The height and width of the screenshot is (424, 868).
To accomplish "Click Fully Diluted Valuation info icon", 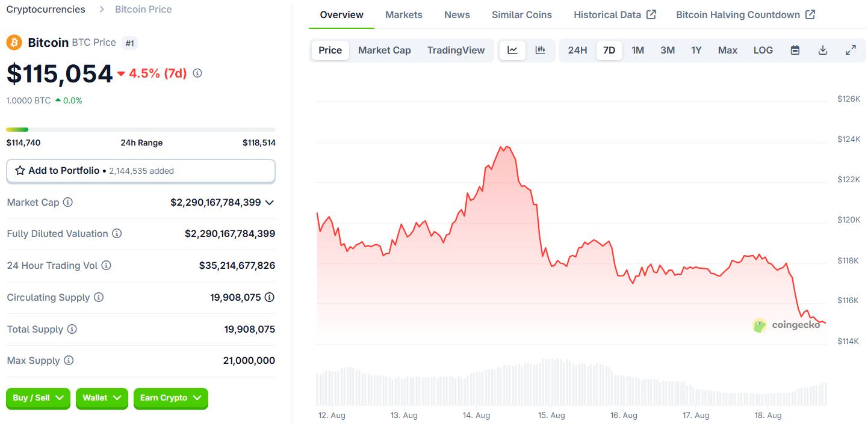I will 117,233.
